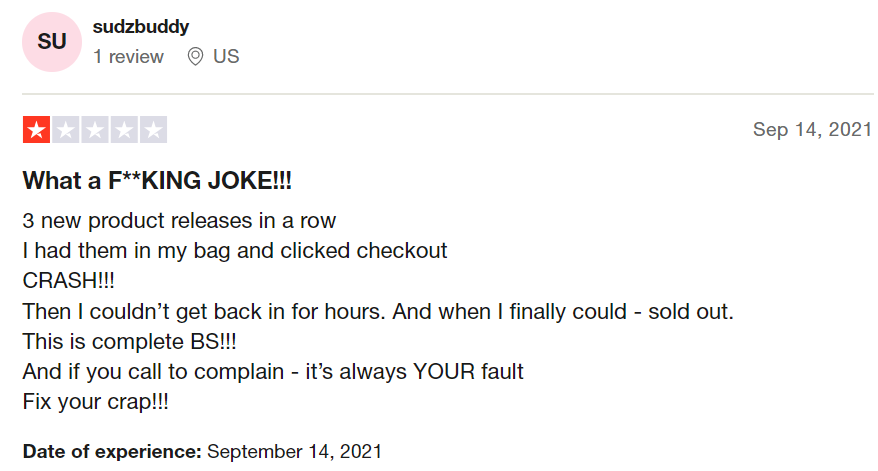Click the '3 new product releases' line

coord(179,221)
